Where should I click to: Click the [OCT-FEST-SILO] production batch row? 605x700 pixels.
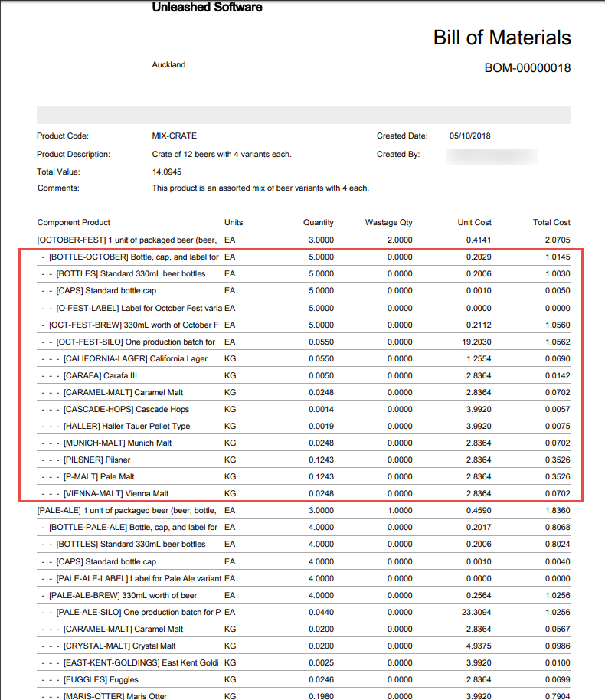coord(303,342)
